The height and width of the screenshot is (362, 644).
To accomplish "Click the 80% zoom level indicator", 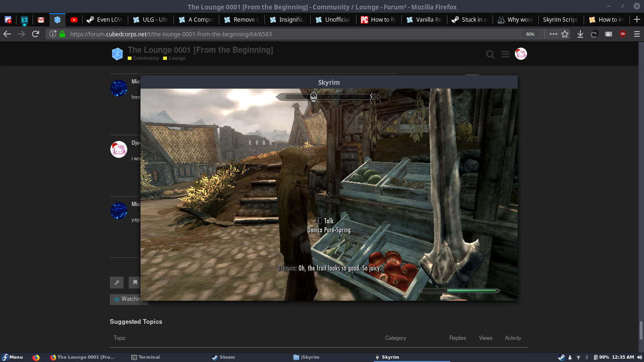I will click(x=530, y=34).
